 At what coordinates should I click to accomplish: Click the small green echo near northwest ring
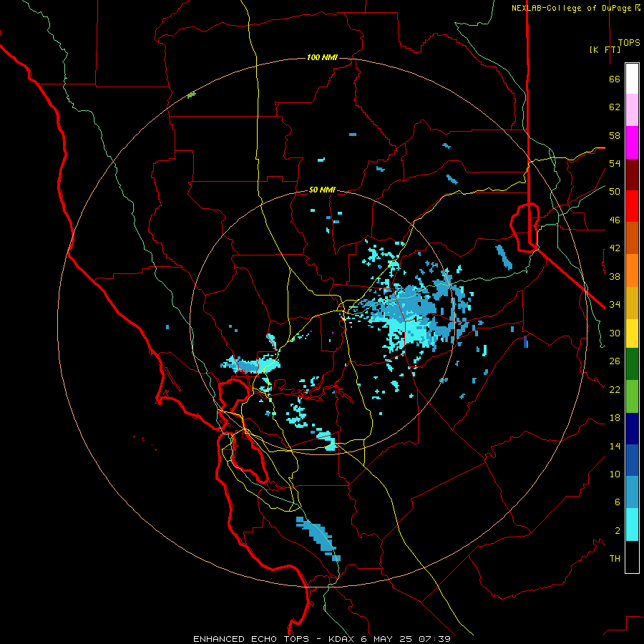point(191,95)
